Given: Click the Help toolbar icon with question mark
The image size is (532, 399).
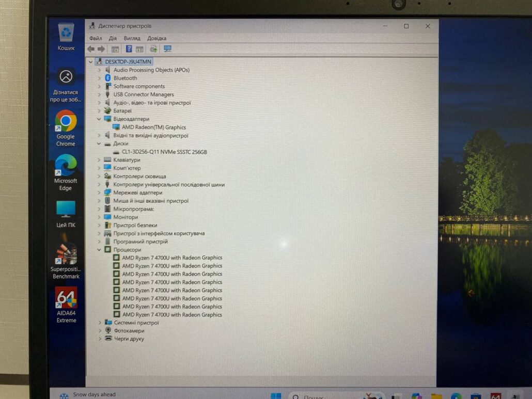Looking at the screenshot, I should [129, 49].
